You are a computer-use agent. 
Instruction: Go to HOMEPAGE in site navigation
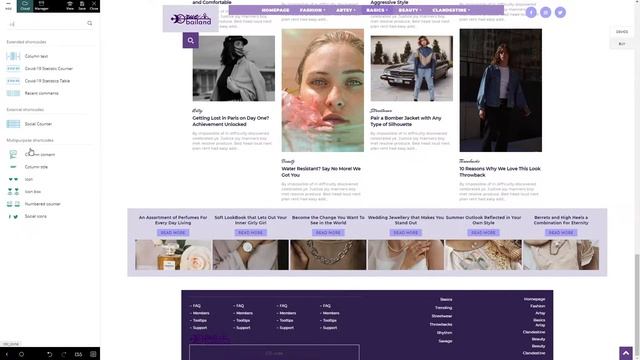276,10
